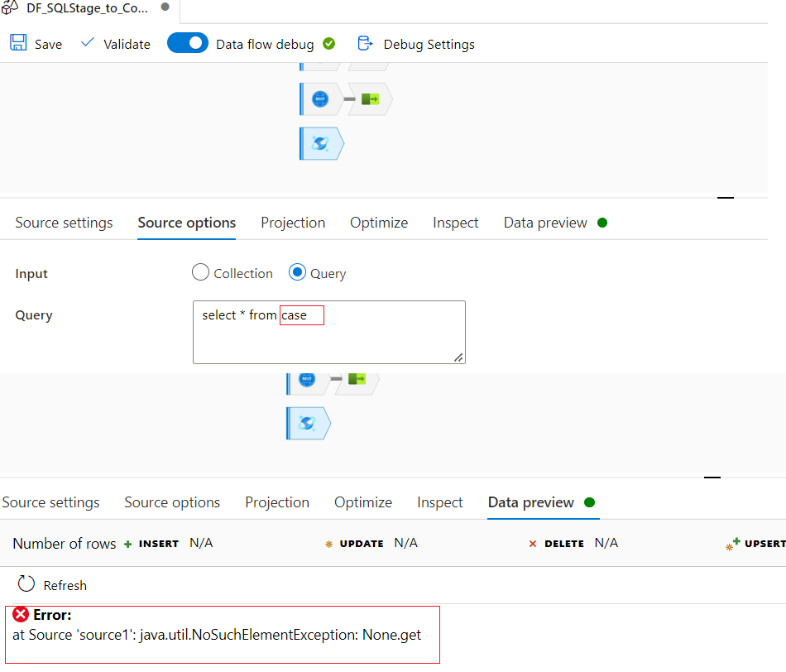The width and height of the screenshot is (786, 672).
Task: Click the green dot beside upper Data preview
Action: coord(602,223)
